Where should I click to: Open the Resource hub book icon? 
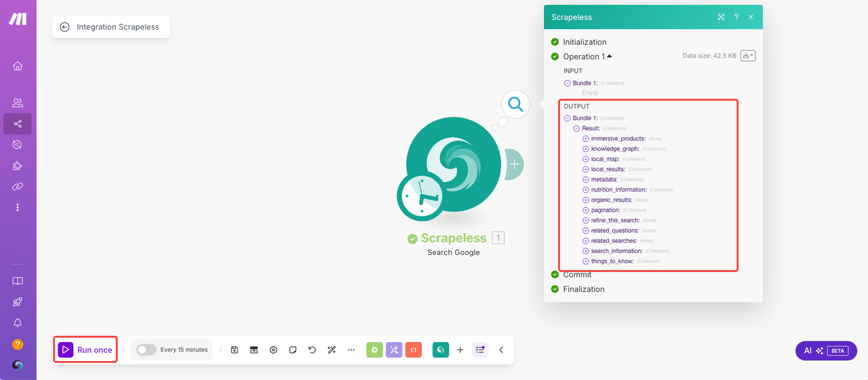(x=18, y=281)
